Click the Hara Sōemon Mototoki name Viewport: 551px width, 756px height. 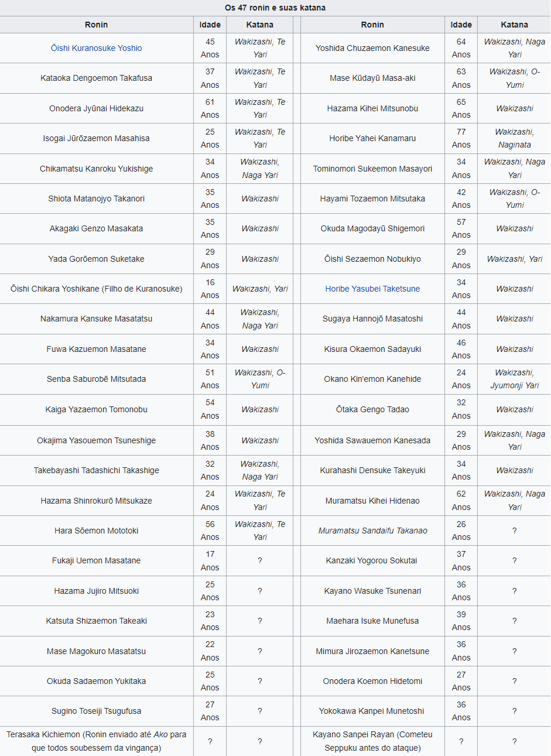coord(96,531)
